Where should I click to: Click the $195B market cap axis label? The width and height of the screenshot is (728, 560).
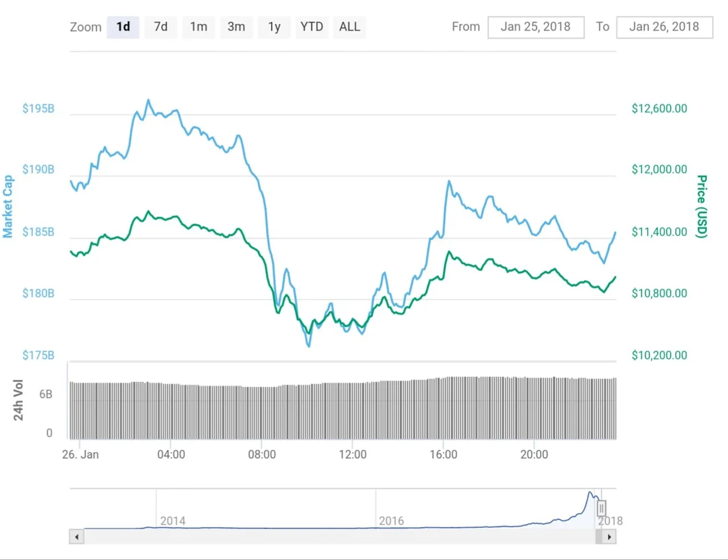(38, 109)
